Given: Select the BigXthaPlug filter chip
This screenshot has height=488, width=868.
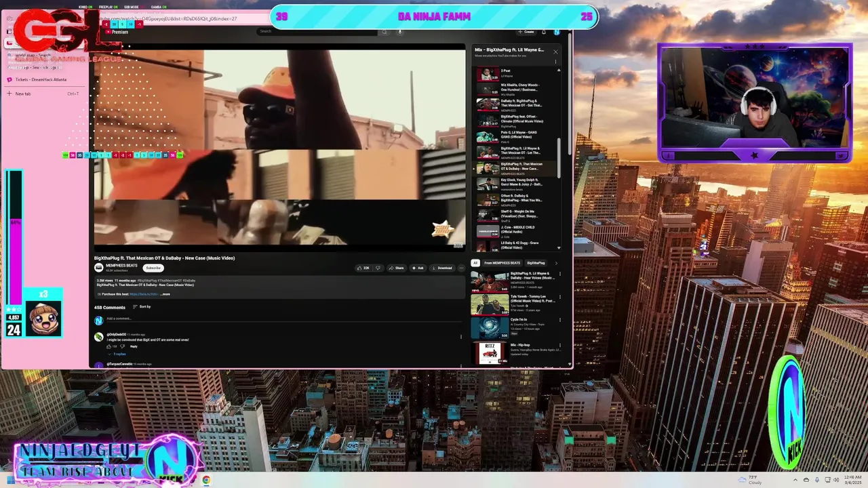Looking at the screenshot, I should pos(536,263).
